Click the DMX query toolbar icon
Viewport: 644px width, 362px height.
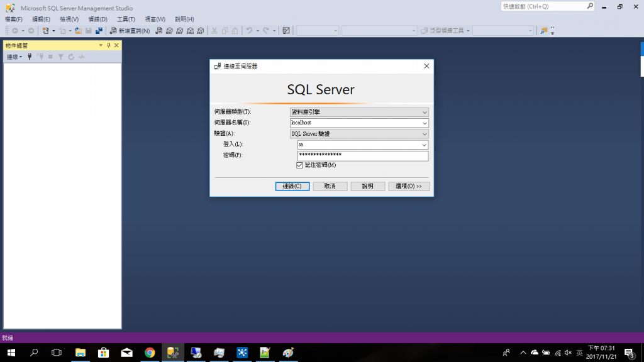[180, 31]
